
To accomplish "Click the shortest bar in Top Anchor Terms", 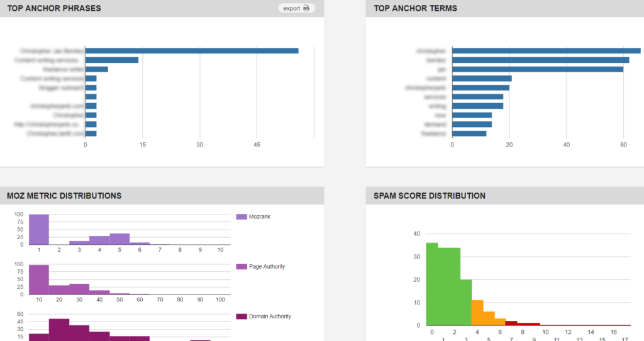I will 469,133.
